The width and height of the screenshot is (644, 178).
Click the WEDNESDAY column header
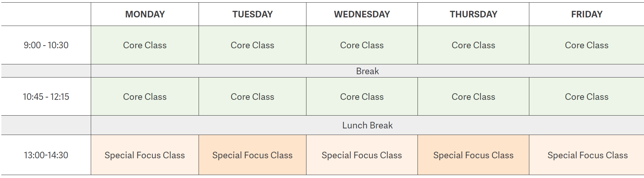click(362, 14)
